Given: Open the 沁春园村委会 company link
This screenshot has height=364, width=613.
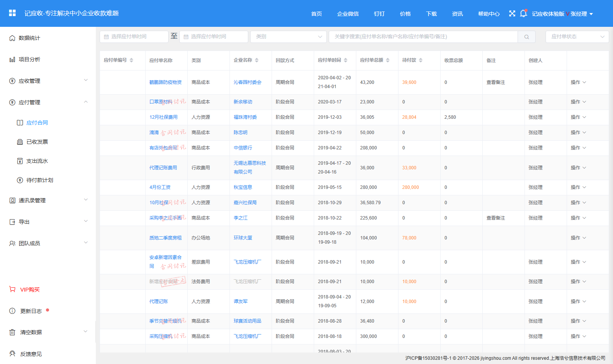Looking at the screenshot, I should tap(247, 82).
